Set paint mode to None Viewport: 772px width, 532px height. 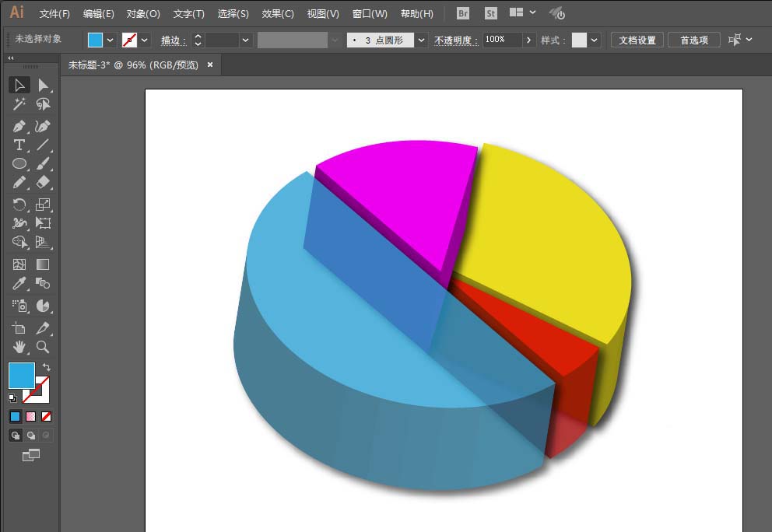pos(46,417)
